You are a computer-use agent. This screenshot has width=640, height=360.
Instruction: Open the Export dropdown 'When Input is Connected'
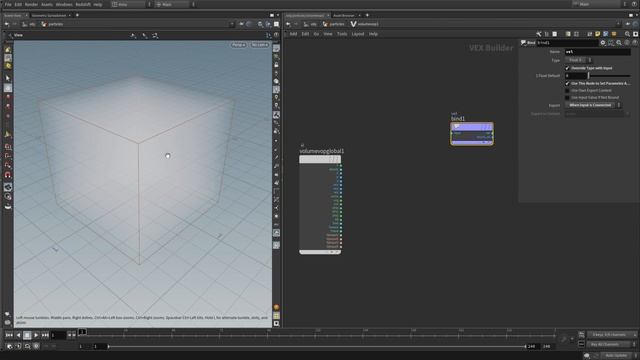click(x=593, y=105)
